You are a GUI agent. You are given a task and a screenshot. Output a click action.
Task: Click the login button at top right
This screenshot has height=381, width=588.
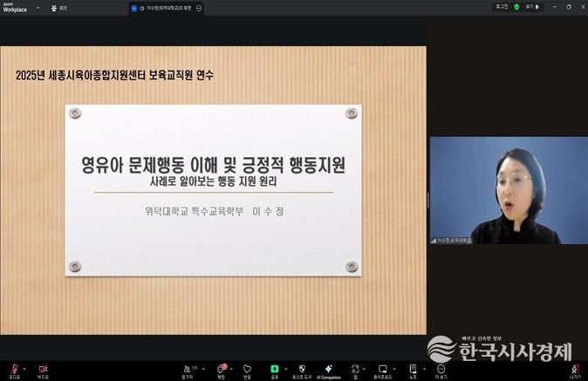click(502, 7)
